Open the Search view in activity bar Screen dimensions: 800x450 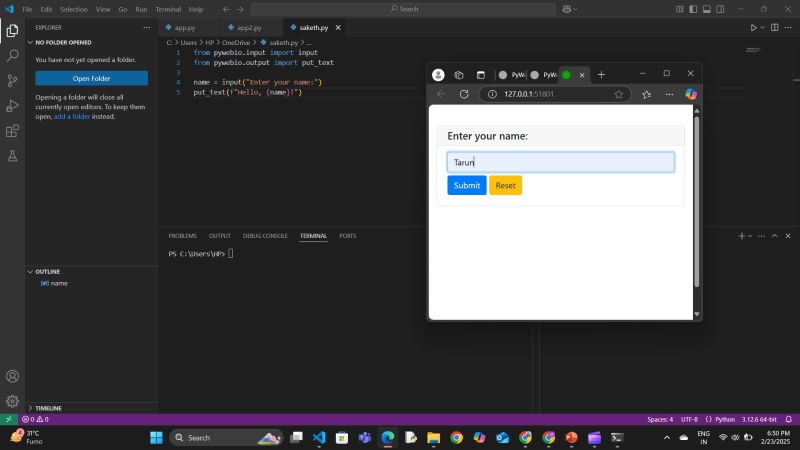click(x=12, y=55)
